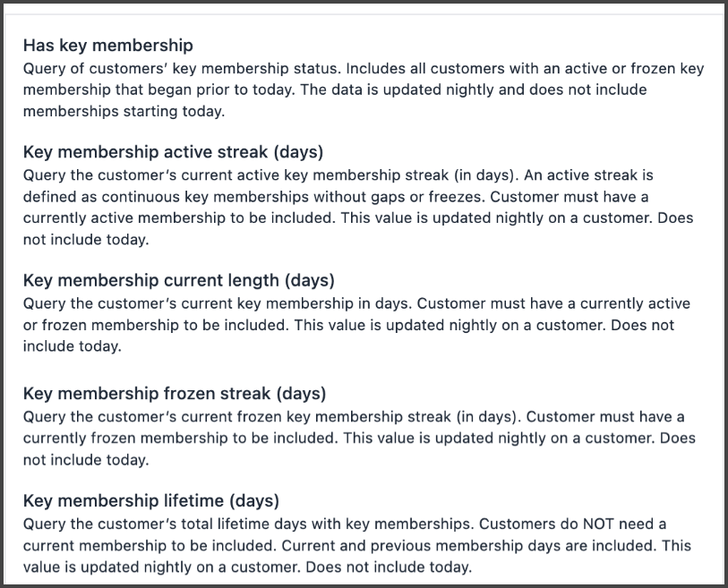Click the "Has key membership" heading
The width and height of the screenshot is (728, 588).
coord(107,46)
